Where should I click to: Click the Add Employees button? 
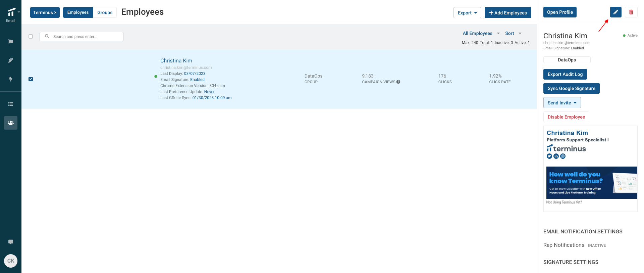[508, 13]
